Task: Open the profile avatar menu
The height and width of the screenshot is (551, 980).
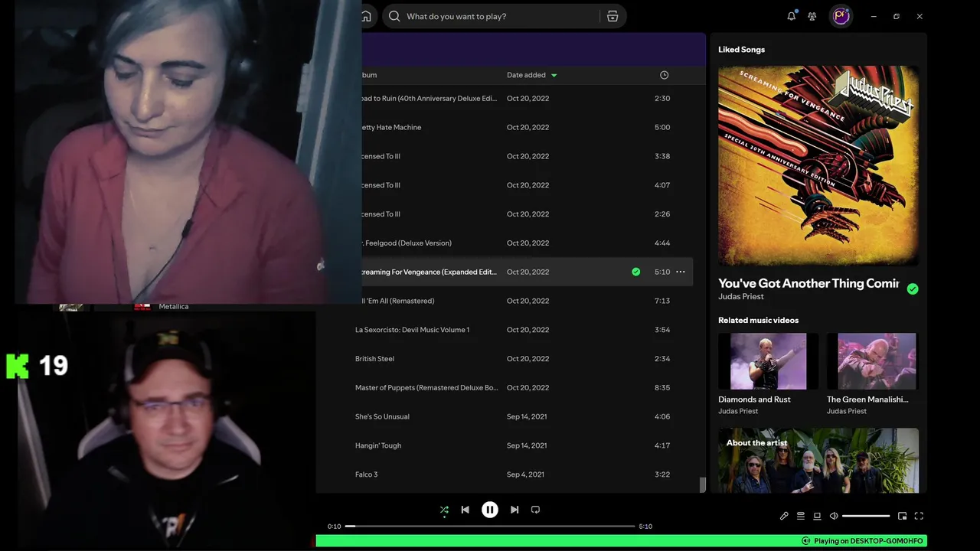Action: point(841,16)
